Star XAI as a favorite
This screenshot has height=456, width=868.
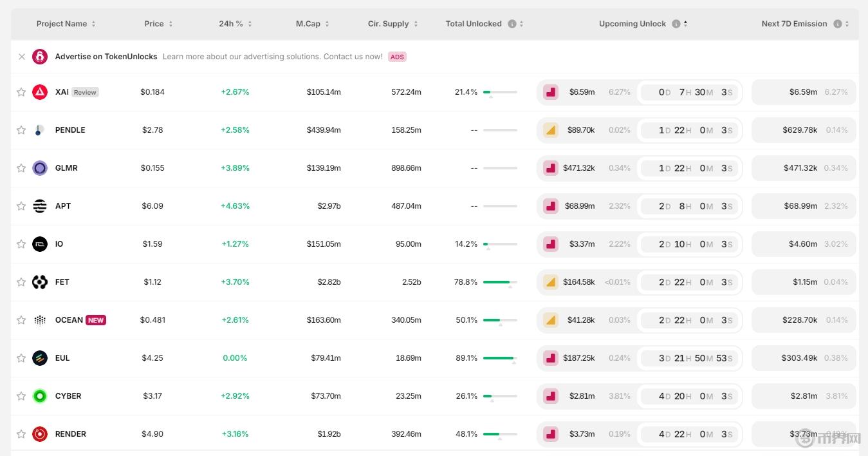click(21, 92)
